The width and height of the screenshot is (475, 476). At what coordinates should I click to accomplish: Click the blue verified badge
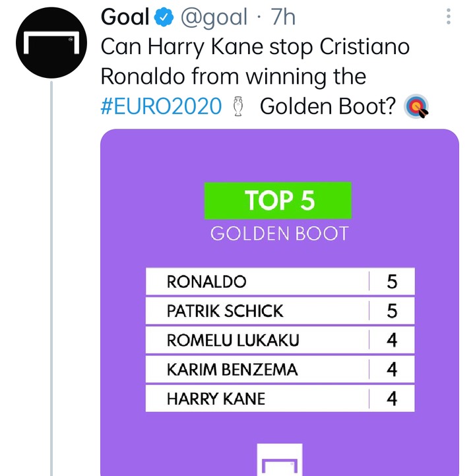pyautogui.click(x=164, y=17)
